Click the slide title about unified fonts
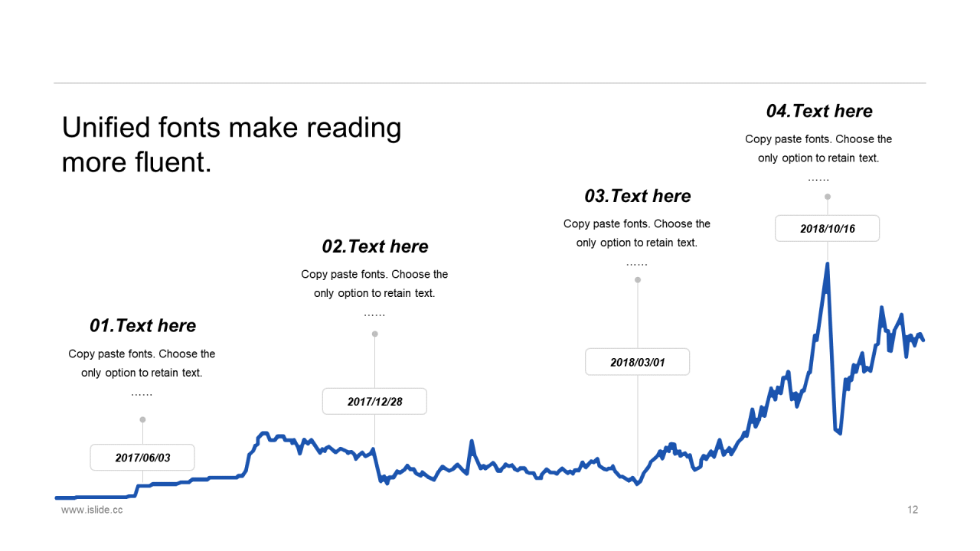This screenshot has height=551, width=980. click(x=231, y=145)
